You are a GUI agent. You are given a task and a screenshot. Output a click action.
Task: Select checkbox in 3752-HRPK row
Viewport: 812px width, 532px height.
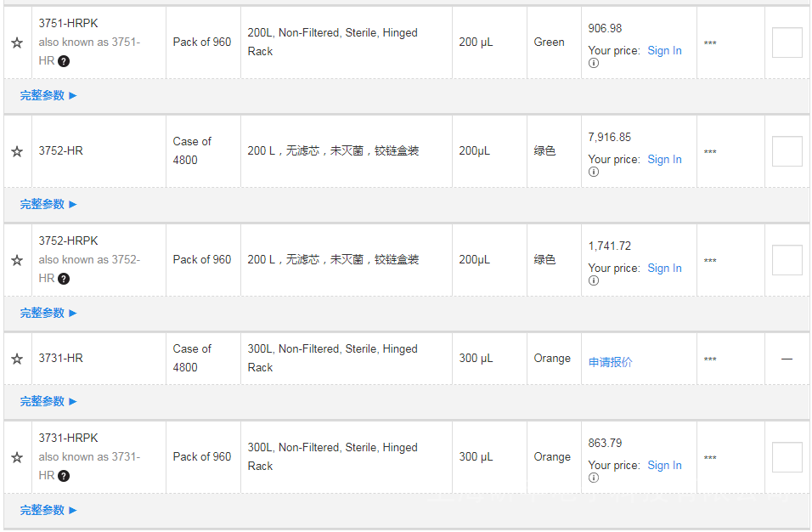pyautogui.click(x=787, y=260)
